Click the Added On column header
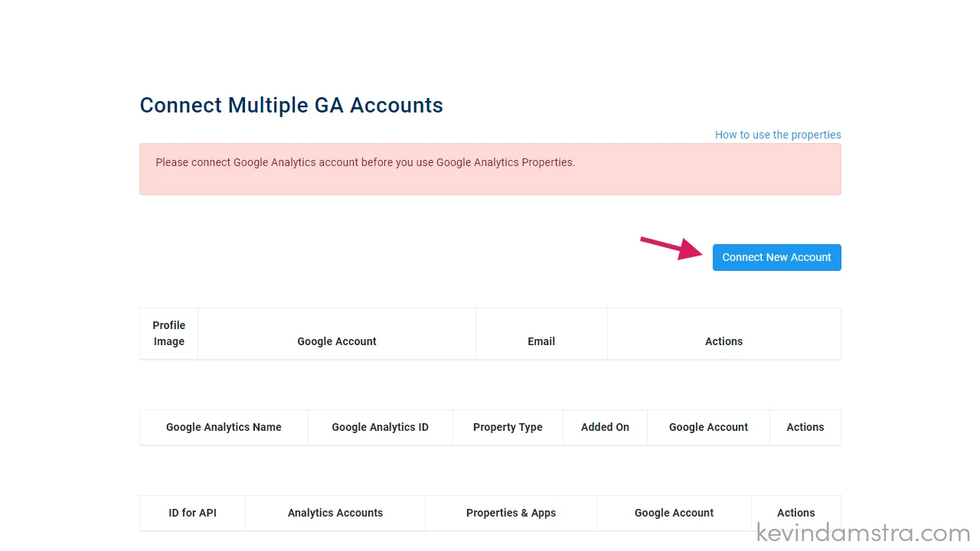This screenshot has width=980, height=551. click(605, 427)
